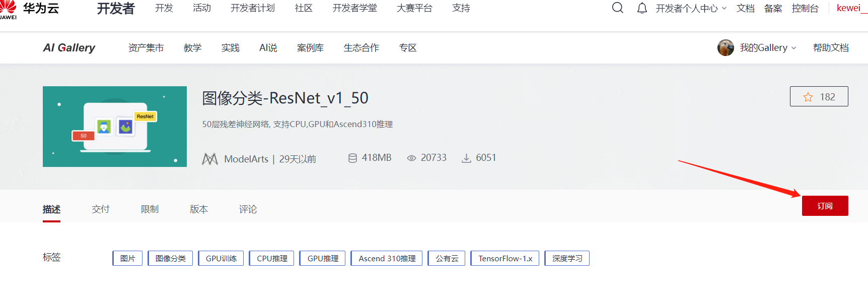Click the 182 favorites button
Viewport: 868px width, 290px height.
coord(819,96)
